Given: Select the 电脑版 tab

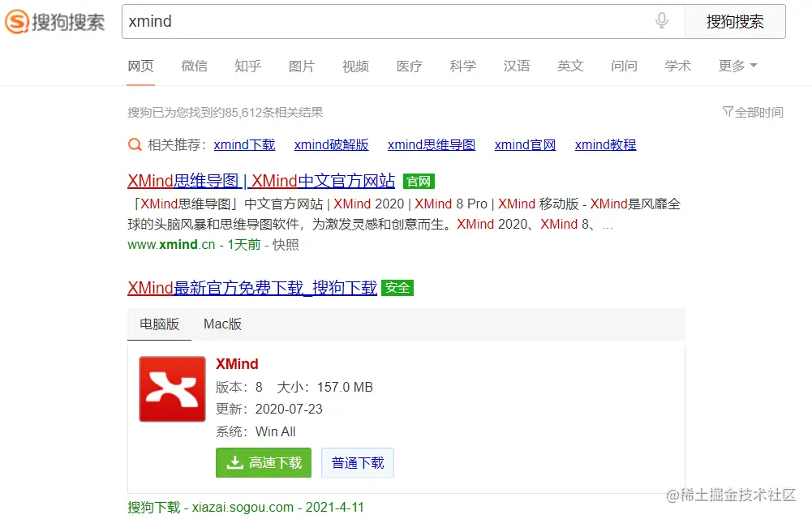Looking at the screenshot, I should click(x=160, y=324).
